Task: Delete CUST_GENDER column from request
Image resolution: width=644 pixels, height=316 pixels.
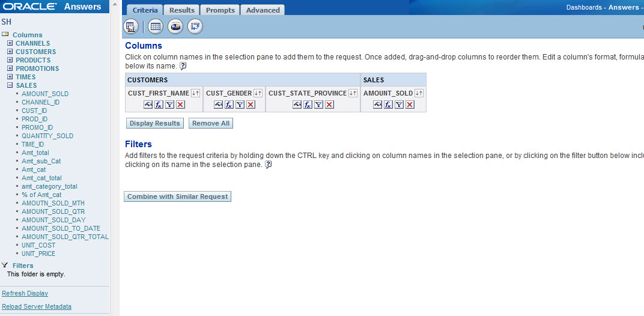Action: pyautogui.click(x=251, y=105)
